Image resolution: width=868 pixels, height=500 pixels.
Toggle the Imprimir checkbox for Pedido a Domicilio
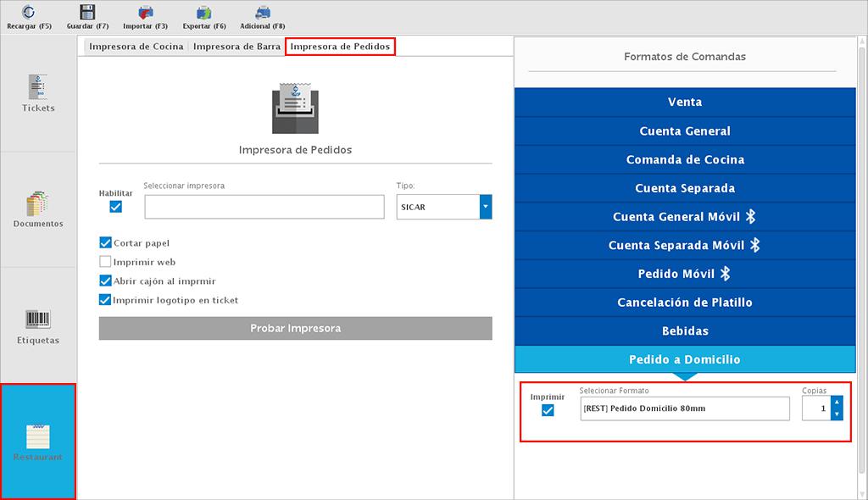548,410
